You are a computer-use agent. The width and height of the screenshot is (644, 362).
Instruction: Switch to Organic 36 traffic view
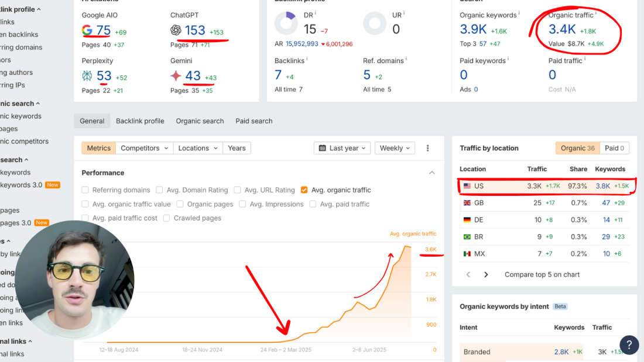point(577,148)
